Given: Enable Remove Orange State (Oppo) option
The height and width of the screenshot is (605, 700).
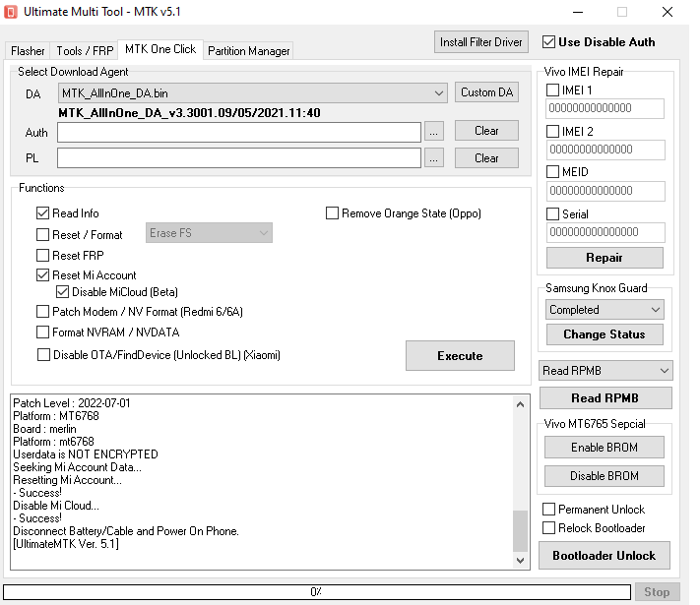Looking at the screenshot, I should 333,213.
